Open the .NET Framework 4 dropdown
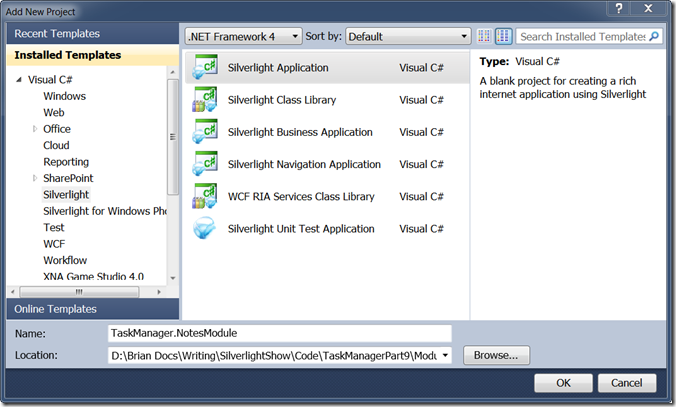 coord(243,36)
